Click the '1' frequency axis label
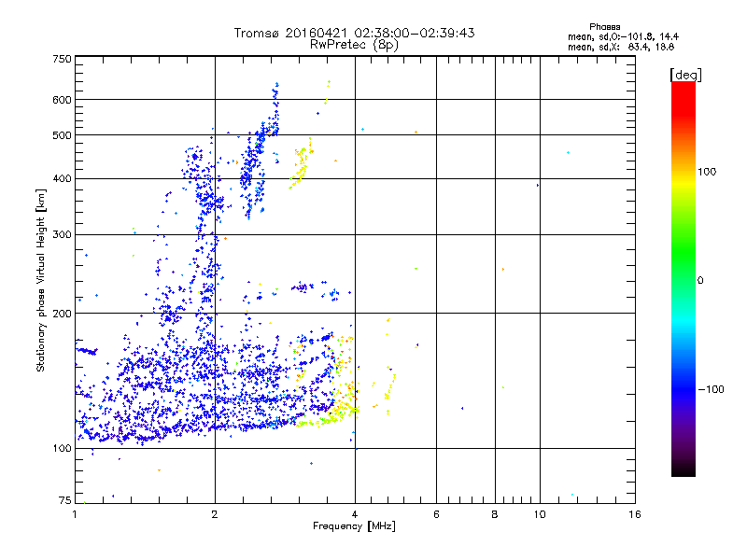This screenshot has height=560, width=747. point(75,514)
